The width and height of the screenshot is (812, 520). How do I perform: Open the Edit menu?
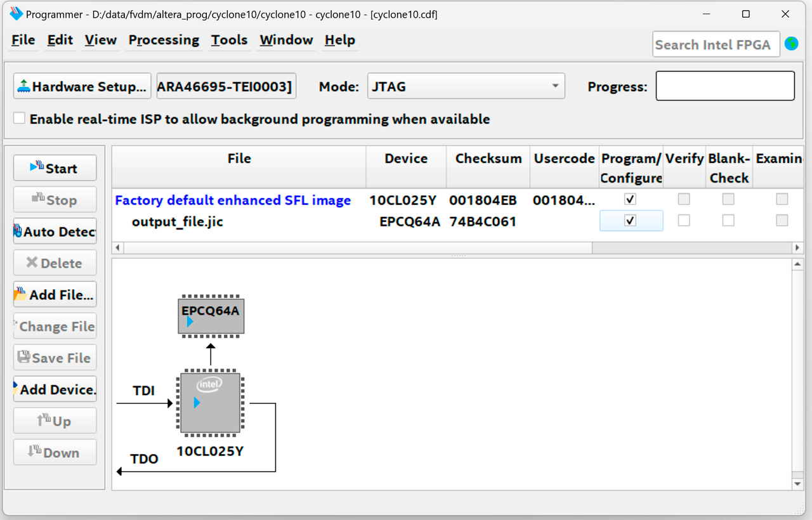coord(60,40)
